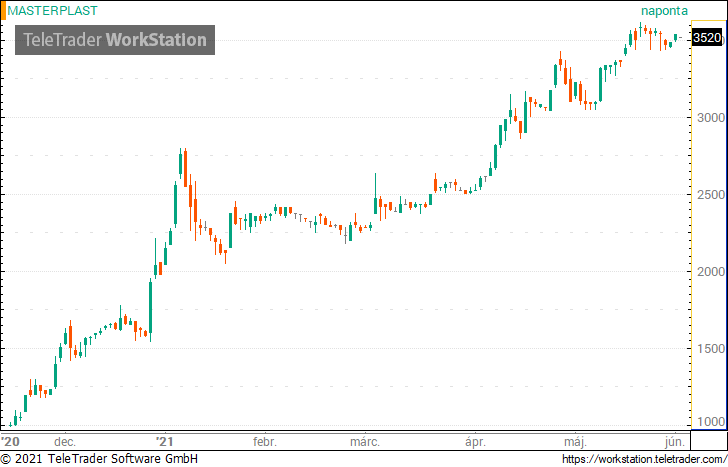Click the 1500 price axis label

coord(711,349)
